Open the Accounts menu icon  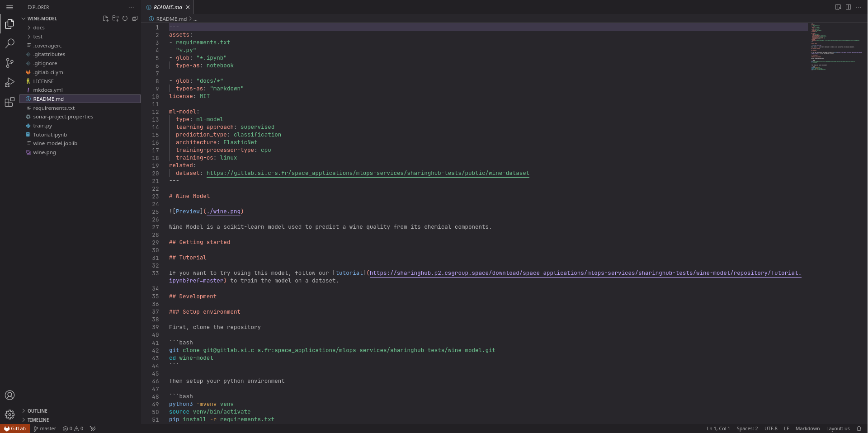9,395
